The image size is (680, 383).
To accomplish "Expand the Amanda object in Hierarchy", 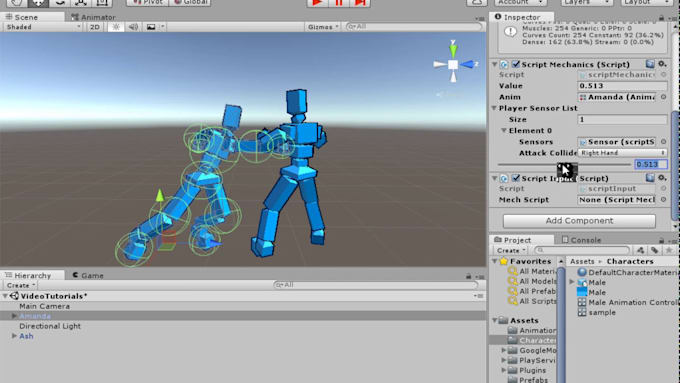I will coord(14,316).
